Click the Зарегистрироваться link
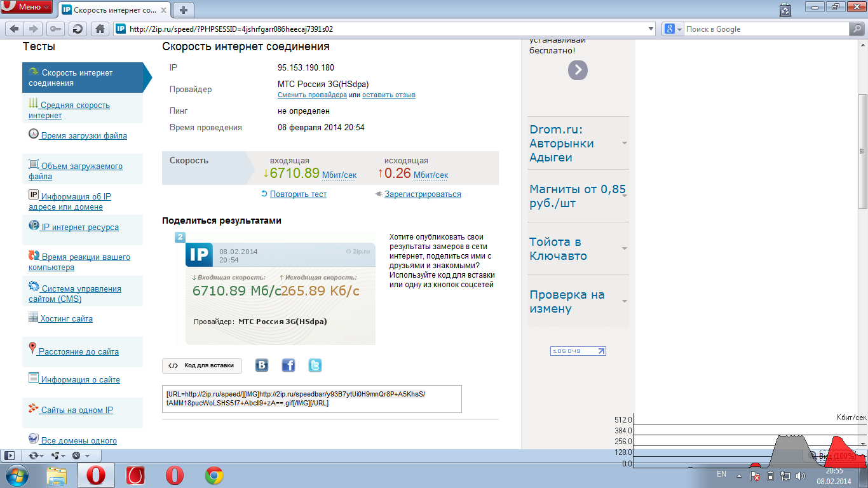The height and width of the screenshot is (488, 868). pyautogui.click(x=423, y=194)
